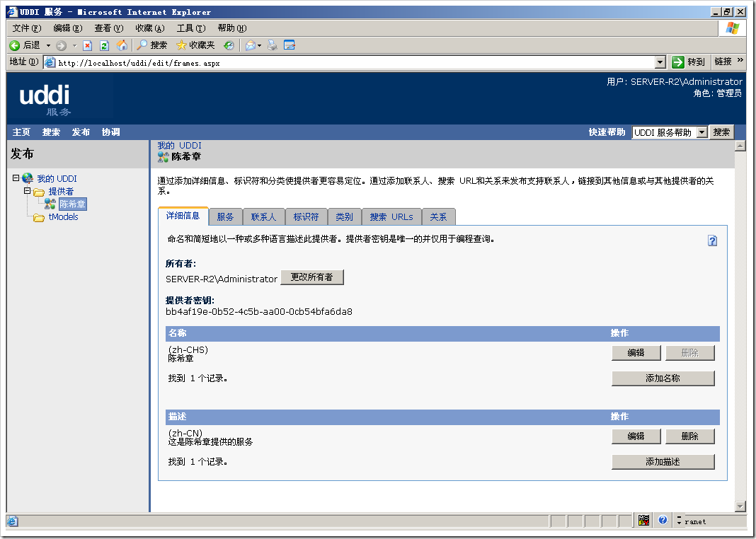Click 编辑 button for name 陈希章
Image resolution: width=756 pixels, height=539 pixels.
636,352
